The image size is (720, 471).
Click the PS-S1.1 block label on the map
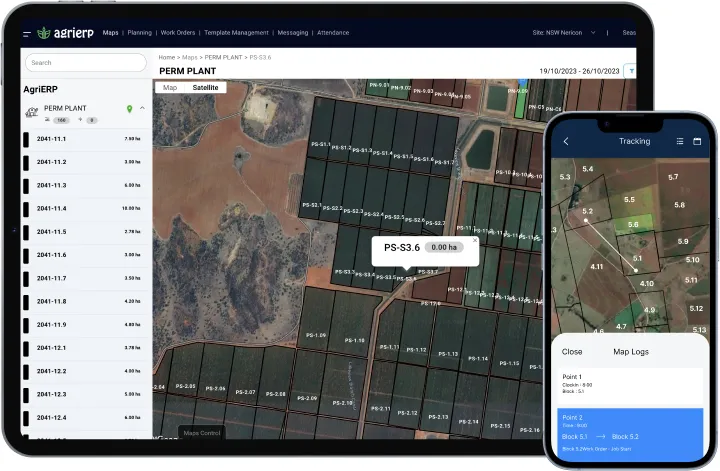(x=321, y=144)
